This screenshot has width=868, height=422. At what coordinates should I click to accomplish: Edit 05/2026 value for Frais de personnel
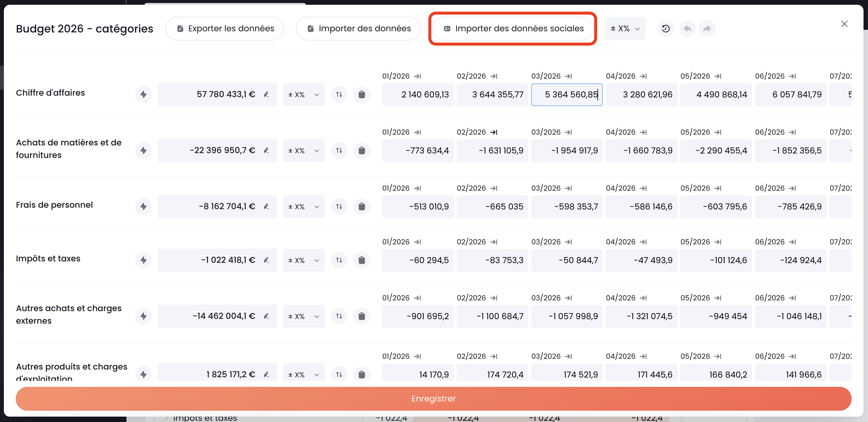(x=716, y=207)
